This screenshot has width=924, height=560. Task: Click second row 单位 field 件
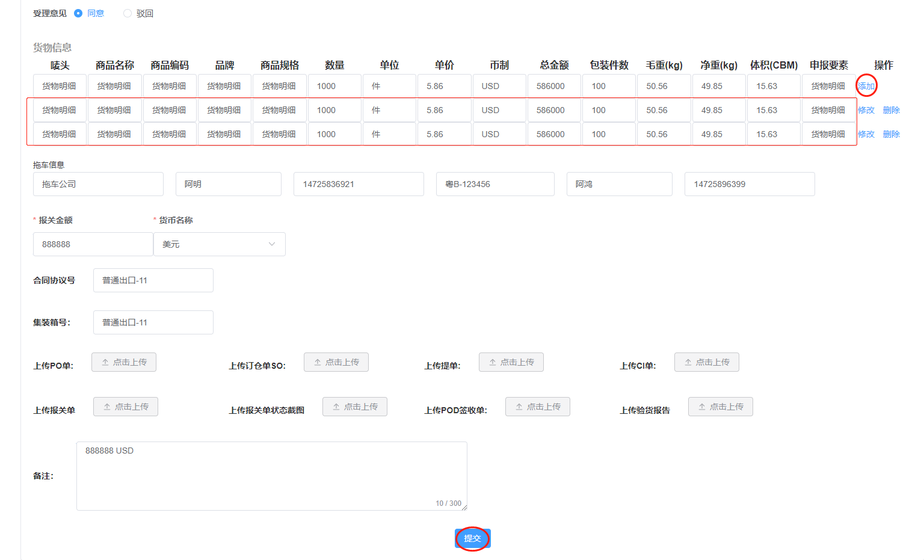click(389, 110)
